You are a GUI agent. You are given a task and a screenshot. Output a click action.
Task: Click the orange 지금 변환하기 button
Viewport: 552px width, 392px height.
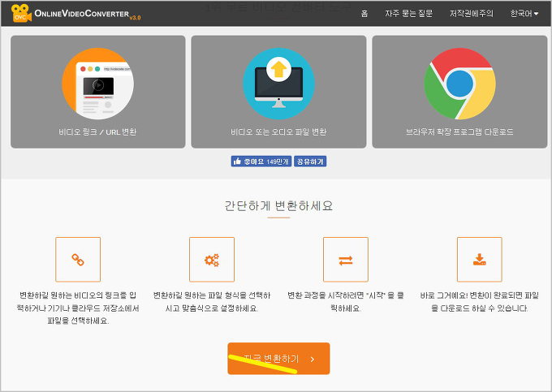click(x=278, y=358)
